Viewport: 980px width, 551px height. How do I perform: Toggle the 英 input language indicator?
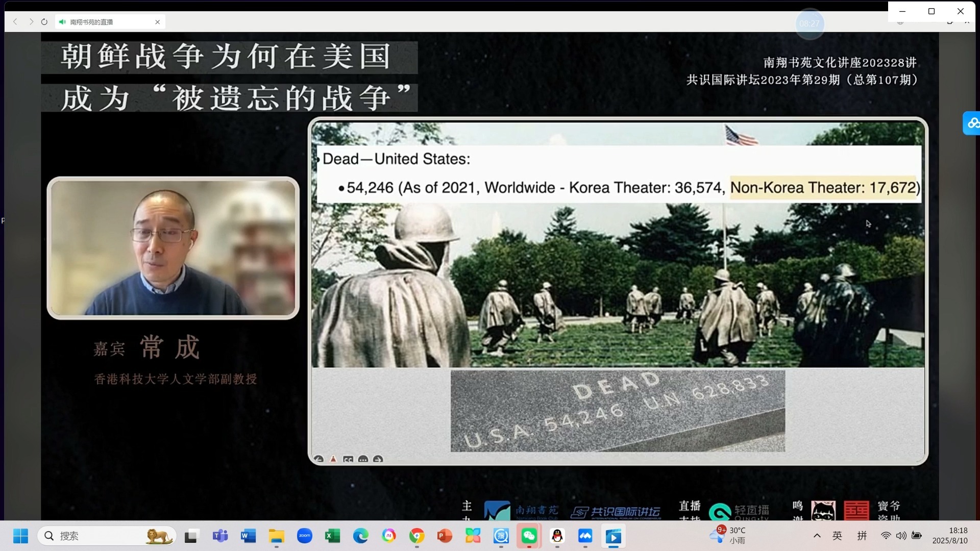[x=838, y=536]
